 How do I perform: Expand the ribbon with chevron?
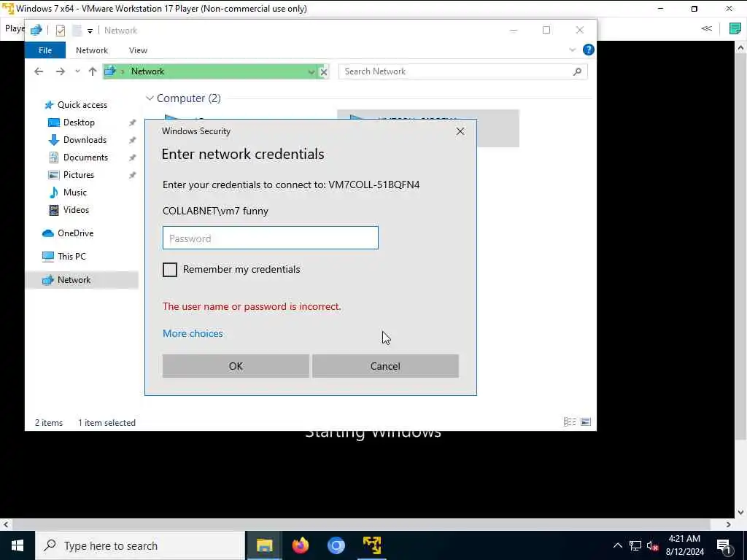tap(572, 50)
